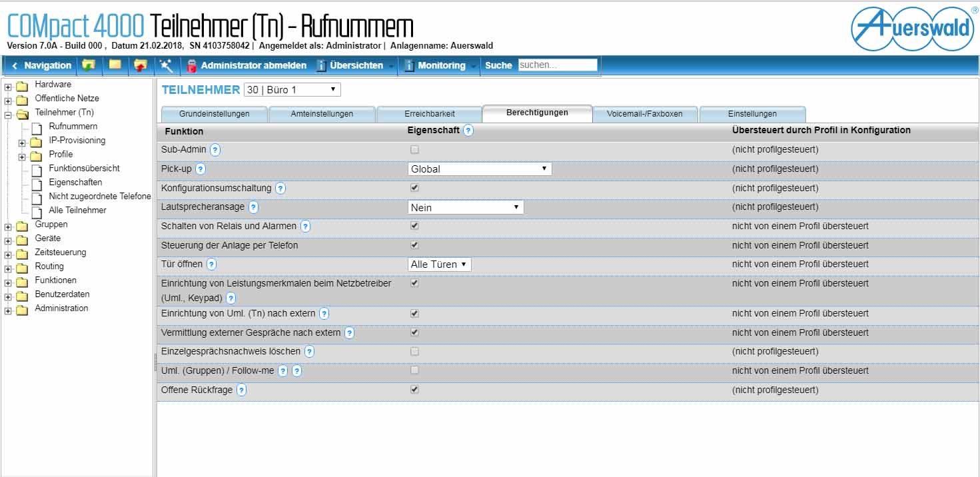Expand the Zeitsteuerung tree node

(8, 254)
